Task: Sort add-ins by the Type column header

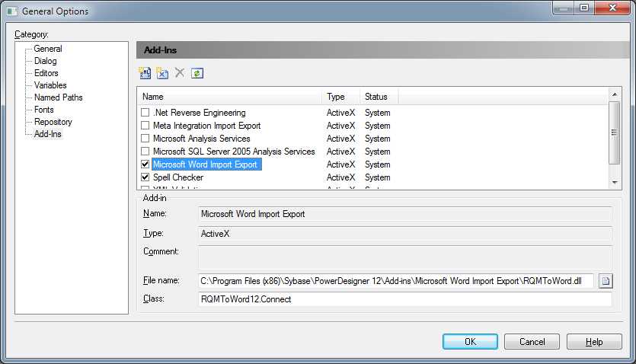Action: coord(341,97)
